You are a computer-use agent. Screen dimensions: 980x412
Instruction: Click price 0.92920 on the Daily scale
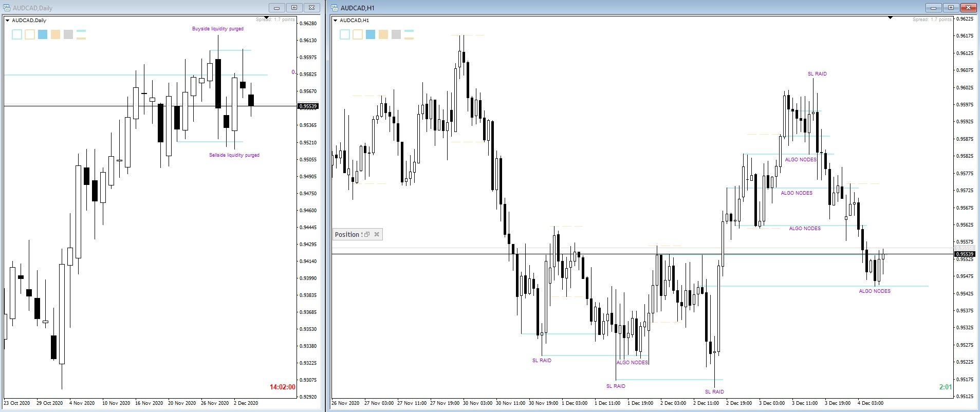coord(308,397)
